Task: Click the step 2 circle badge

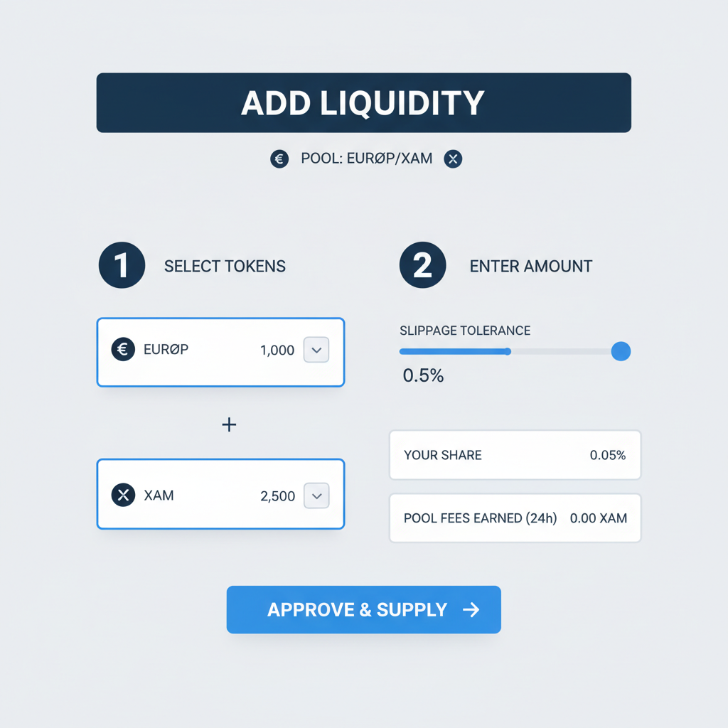Action: pos(422,264)
